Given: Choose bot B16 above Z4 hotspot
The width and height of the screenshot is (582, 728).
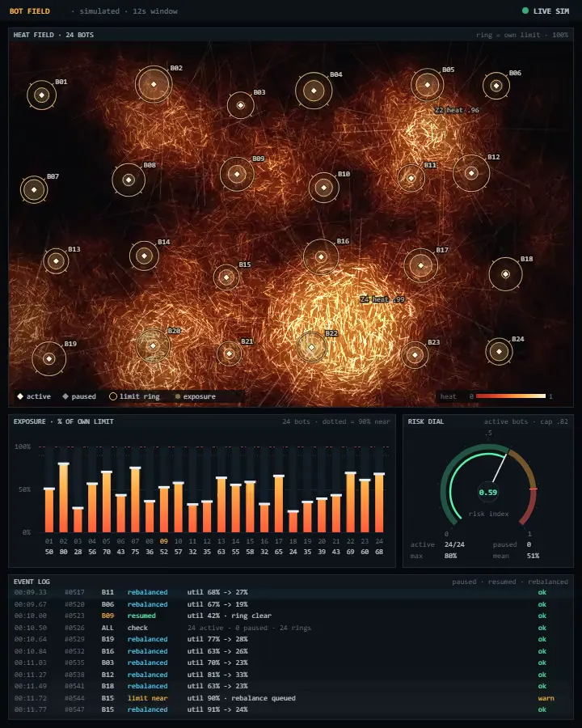Looking at the screenshot, I should 321,256.
